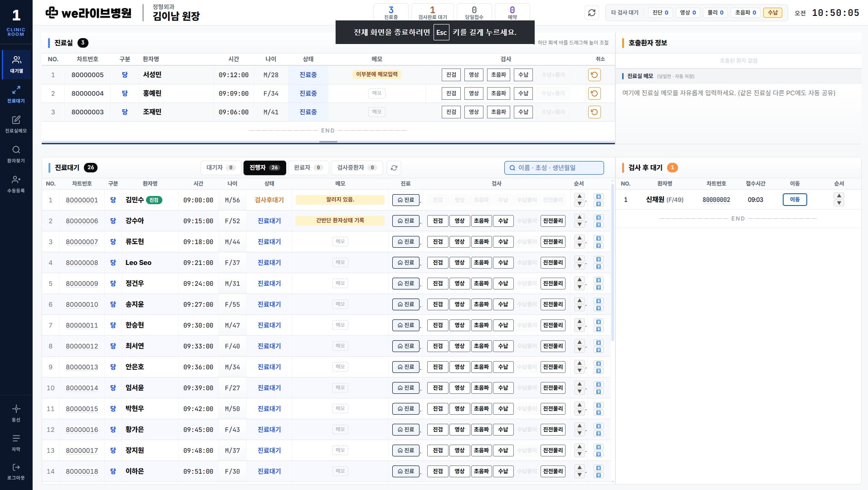Click 수납 button for 조재민
This screenshot has height=490, width=868.
[x=523, y=112]
